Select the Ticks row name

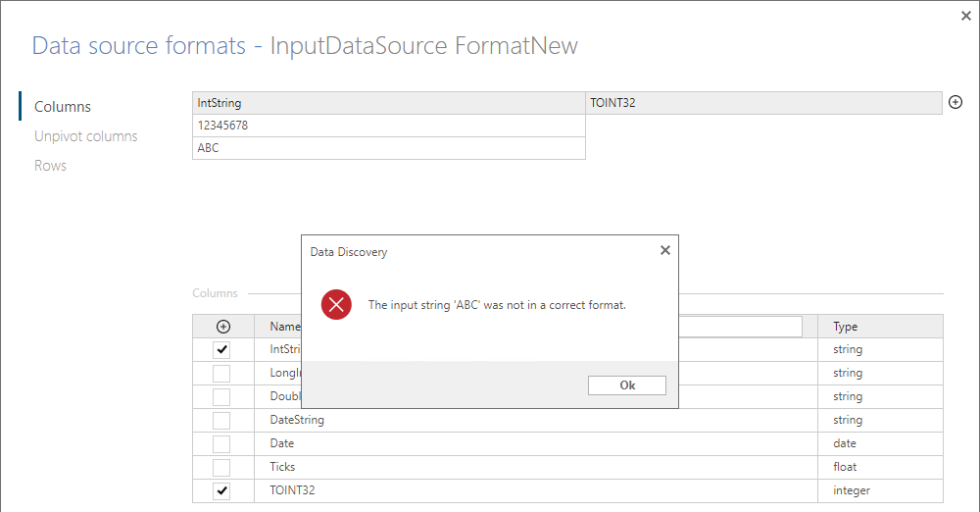[282, 466]
